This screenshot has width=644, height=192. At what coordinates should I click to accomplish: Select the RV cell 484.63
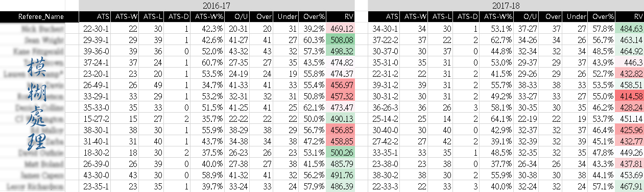click(x=629, y=29)
